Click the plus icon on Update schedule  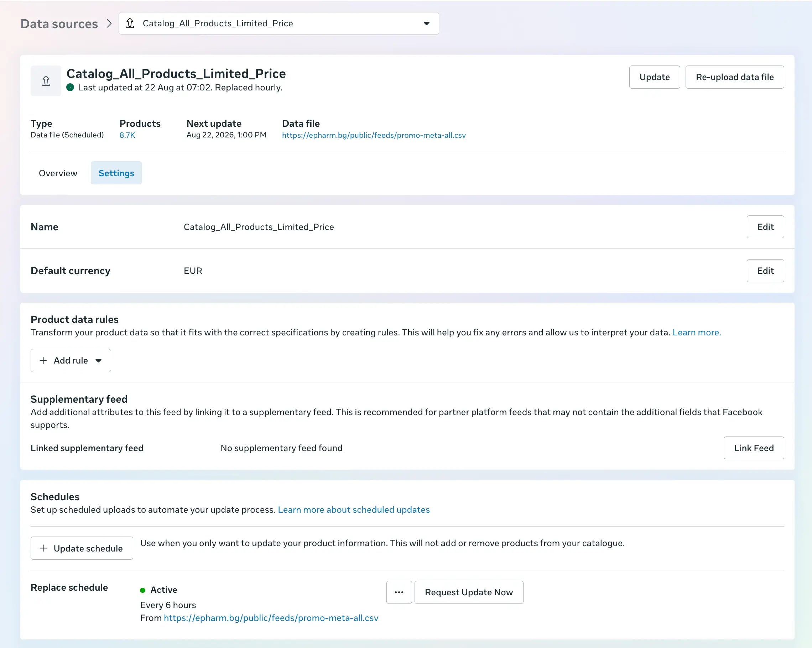coord(43,548)
